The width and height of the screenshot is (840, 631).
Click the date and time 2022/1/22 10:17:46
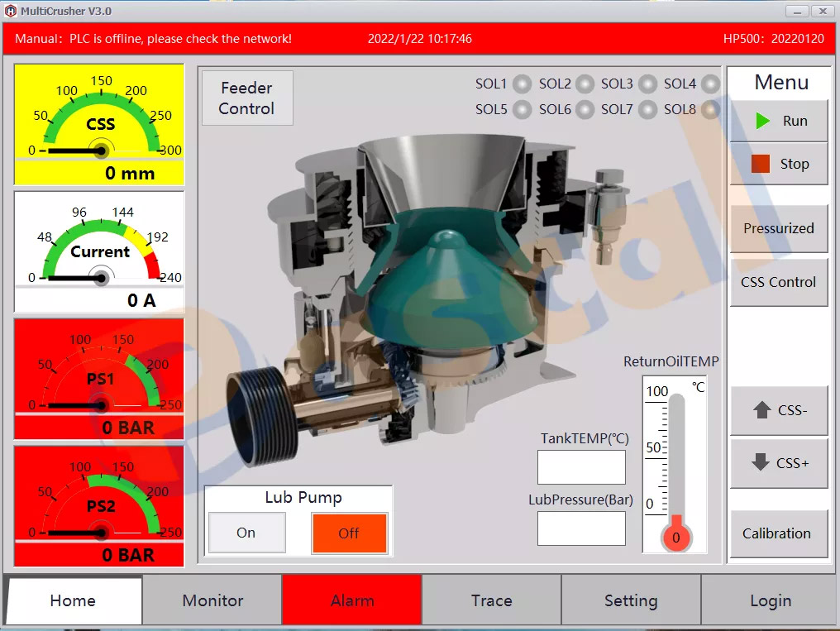click(419, 39)
